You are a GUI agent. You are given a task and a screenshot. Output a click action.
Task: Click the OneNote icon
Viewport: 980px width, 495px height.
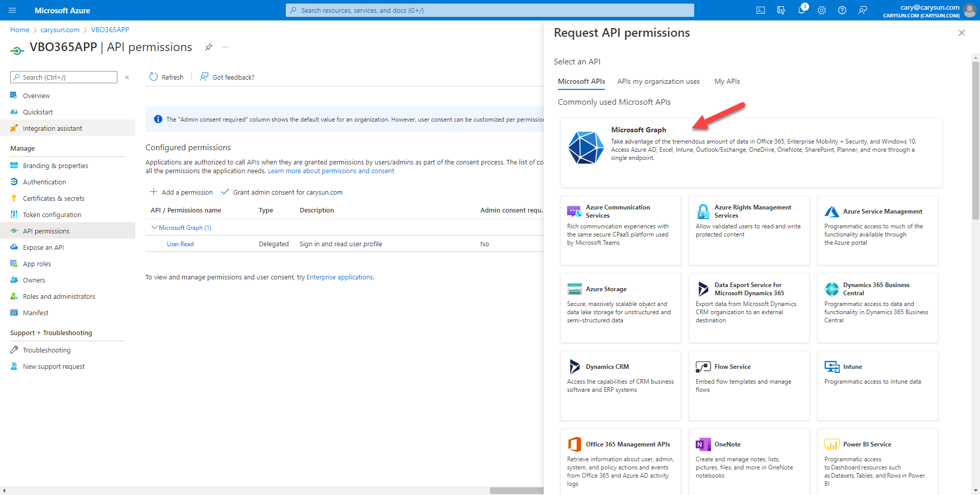click(703, 444)
